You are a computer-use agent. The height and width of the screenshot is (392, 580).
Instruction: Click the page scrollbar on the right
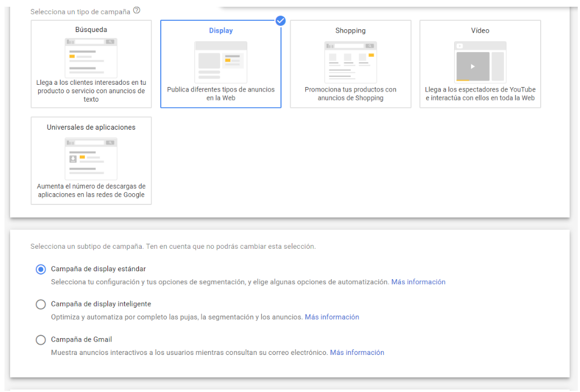coord(577,197)
